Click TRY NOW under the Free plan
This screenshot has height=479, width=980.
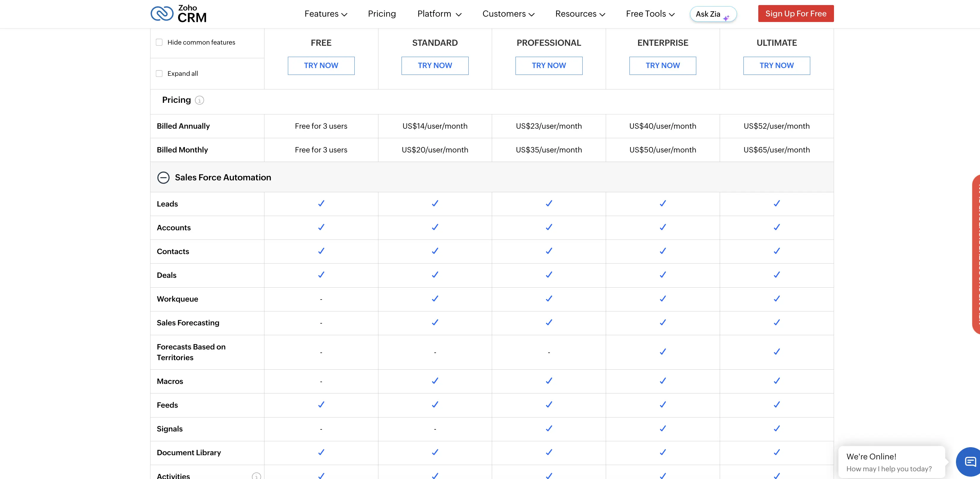[x=321, y=65]
